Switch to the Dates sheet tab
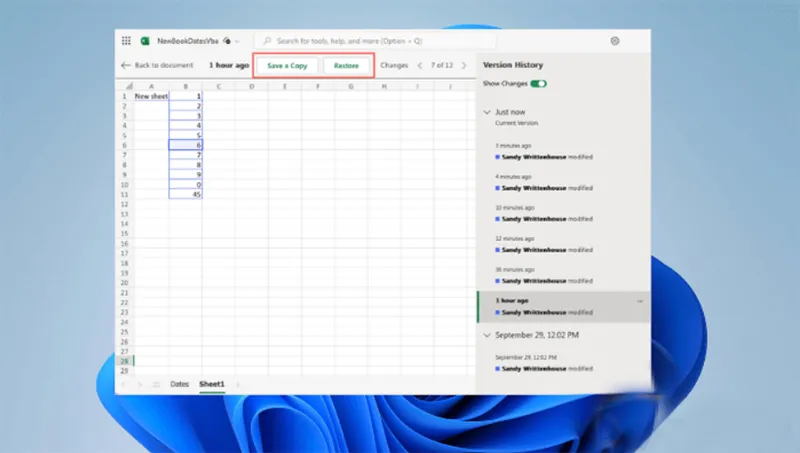Image resolution: width=800 pixels, height=453 pixels. point(180,384)
